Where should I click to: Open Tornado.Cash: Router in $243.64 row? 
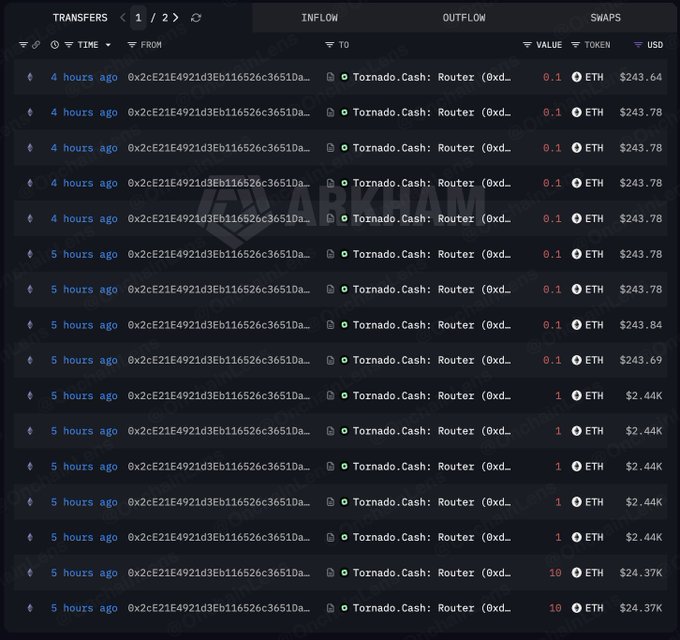click(x=432, y=77)
